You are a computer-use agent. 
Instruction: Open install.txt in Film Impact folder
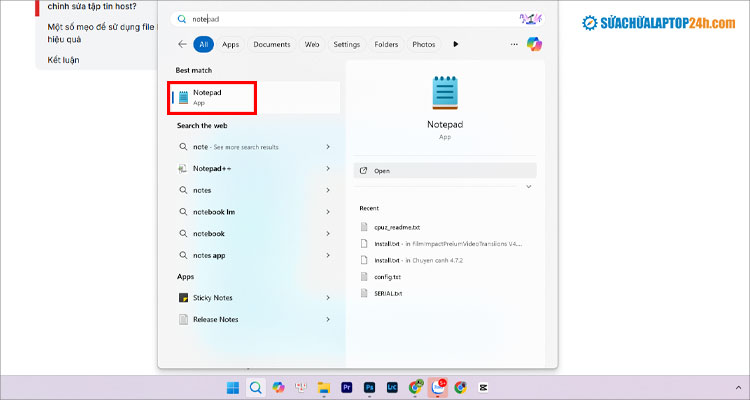point(441,244)
